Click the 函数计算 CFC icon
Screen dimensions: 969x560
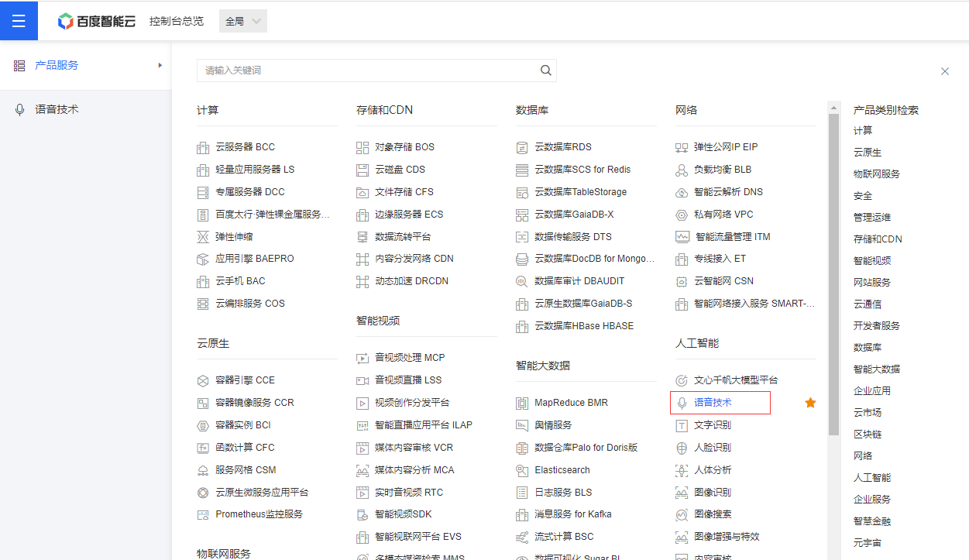(203, 448)
